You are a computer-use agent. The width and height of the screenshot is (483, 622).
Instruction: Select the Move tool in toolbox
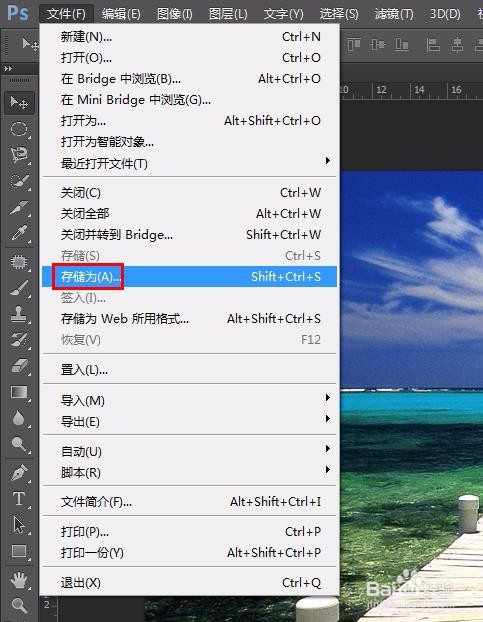[x=19, y=103]
